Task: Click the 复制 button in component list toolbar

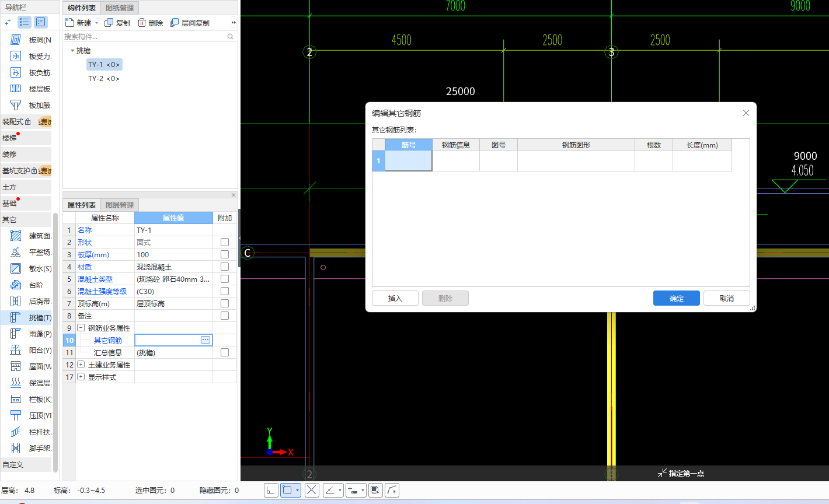Action: [117, 23]
